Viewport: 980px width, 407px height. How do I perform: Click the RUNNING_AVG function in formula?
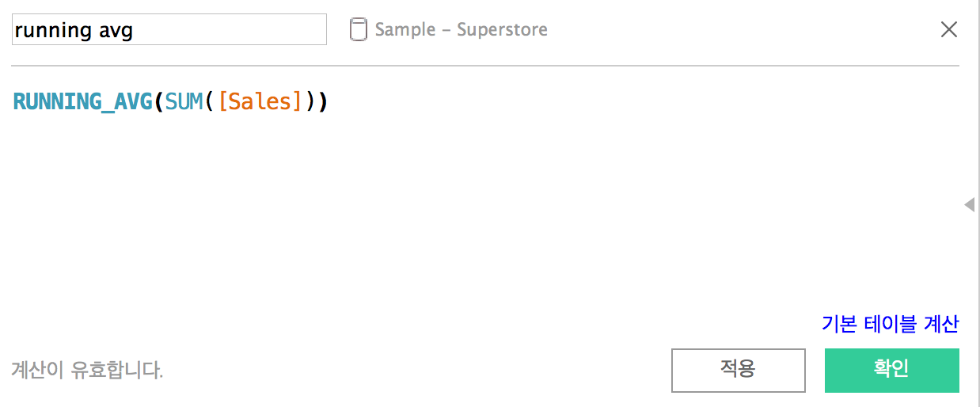83,102
